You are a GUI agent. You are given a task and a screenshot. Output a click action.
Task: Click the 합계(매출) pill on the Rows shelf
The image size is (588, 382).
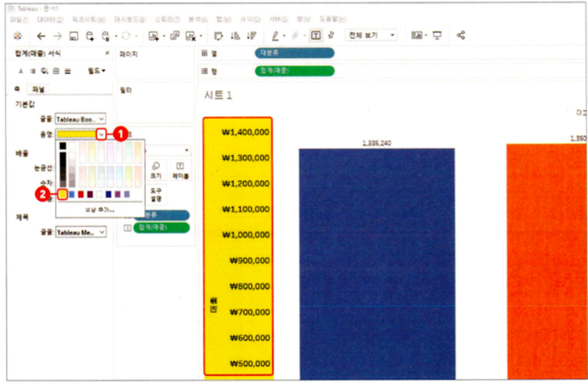pos(295,70)
